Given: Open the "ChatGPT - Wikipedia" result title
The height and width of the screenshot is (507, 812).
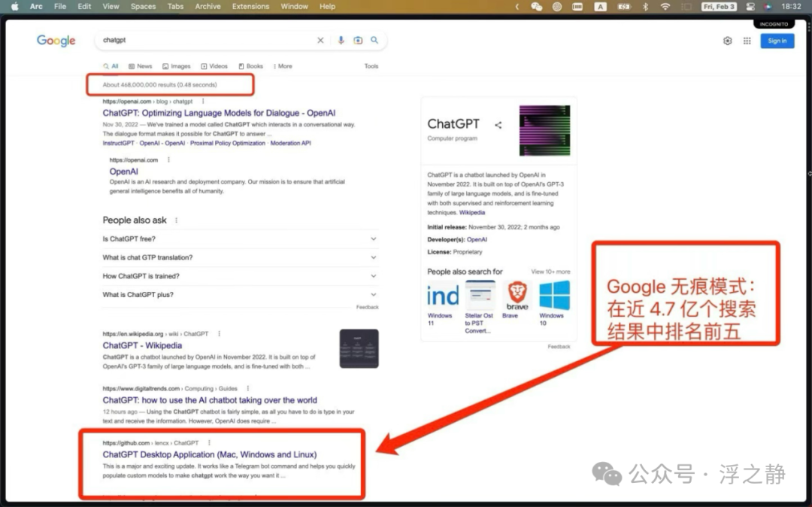Looking at the screenshot, I should click(x=142, y=345).
